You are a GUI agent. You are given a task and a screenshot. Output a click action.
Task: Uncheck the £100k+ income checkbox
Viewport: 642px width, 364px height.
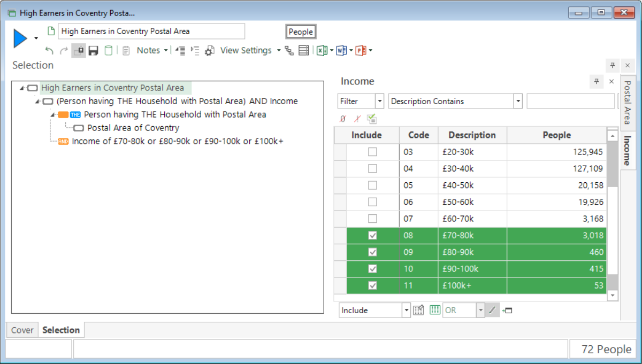[x=373, y=285]
